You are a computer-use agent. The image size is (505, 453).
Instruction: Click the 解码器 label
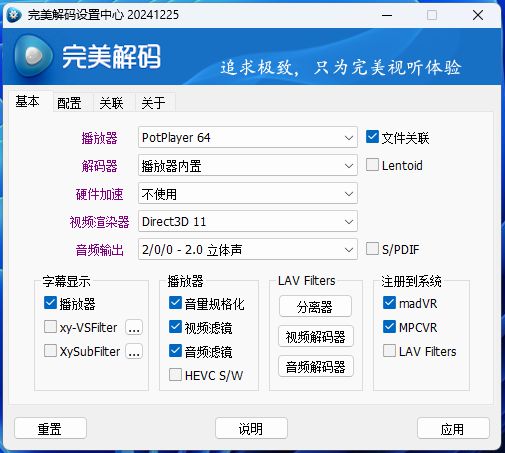100,166
